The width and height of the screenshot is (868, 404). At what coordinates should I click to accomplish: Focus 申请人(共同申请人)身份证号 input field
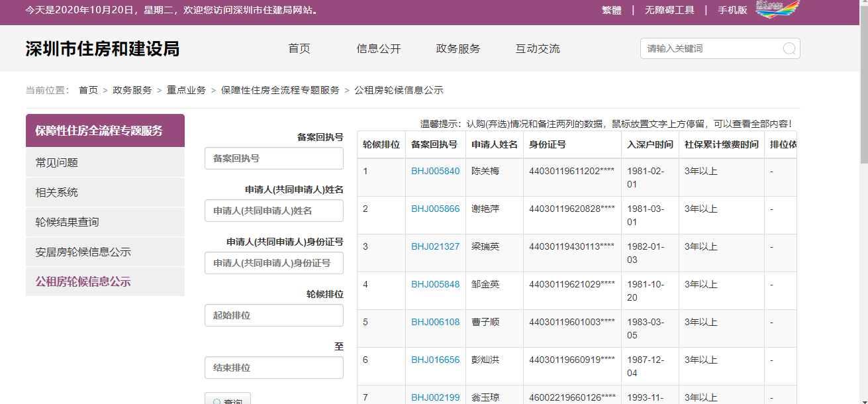[x=274, y=263]
